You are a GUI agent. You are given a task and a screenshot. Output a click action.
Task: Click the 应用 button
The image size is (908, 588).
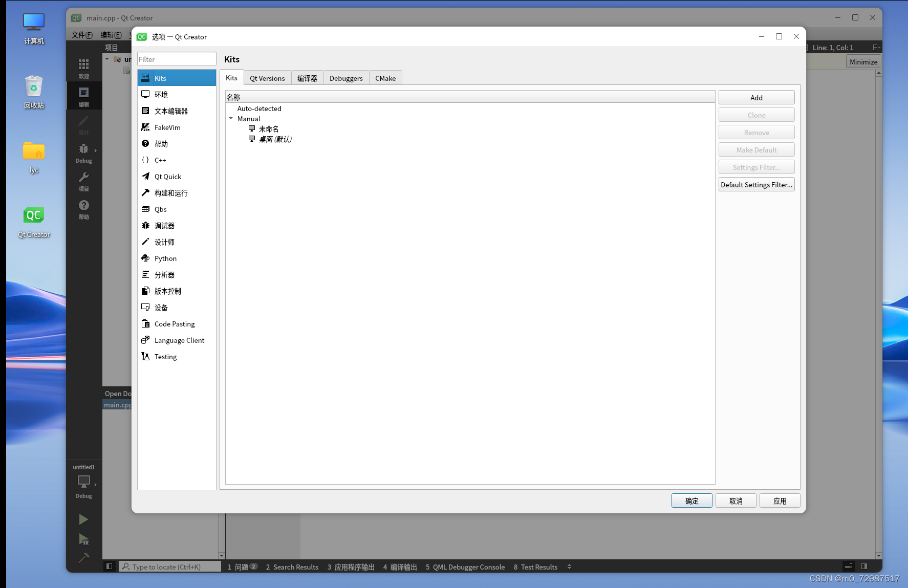pyautogui.click(x=780, y=501)
